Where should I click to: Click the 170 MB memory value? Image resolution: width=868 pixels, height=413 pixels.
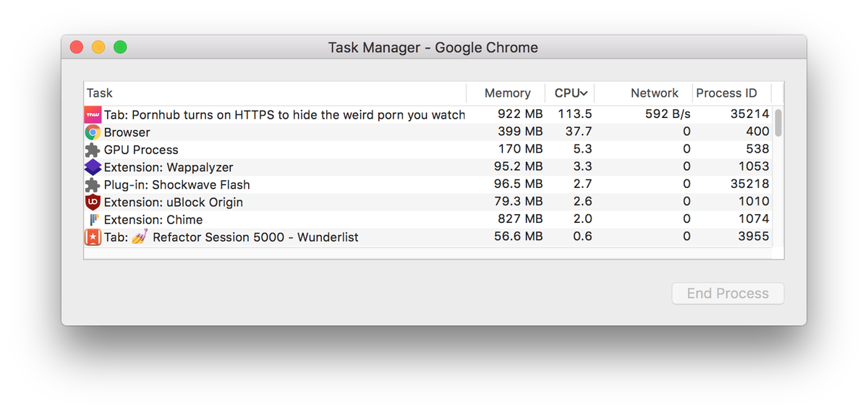tap(521, 149)
